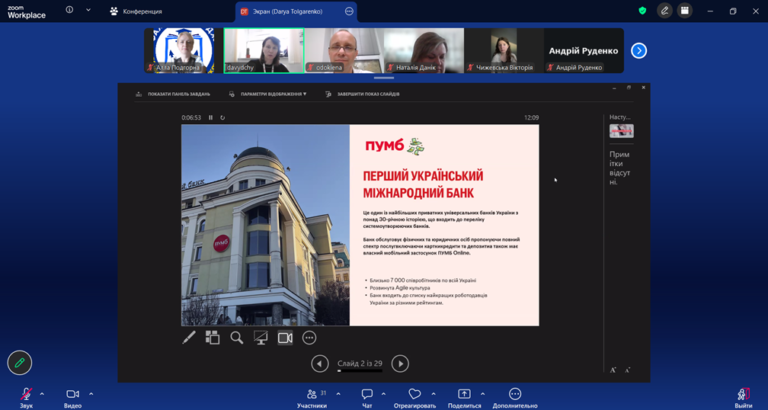Click the slide progress bar under Слайд 2 із 29

(360, 371)
